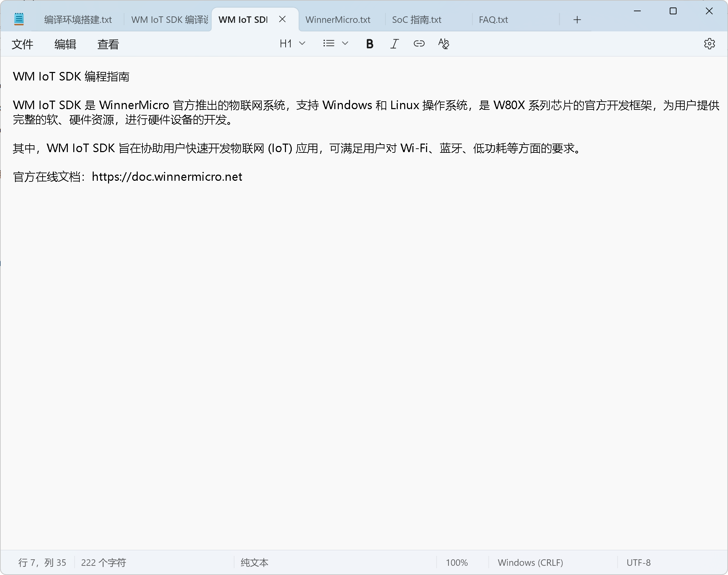Click the https://doc.winnermicro.net URL text
The height and width of the screenshot is (575, 728).
point(167,177)
